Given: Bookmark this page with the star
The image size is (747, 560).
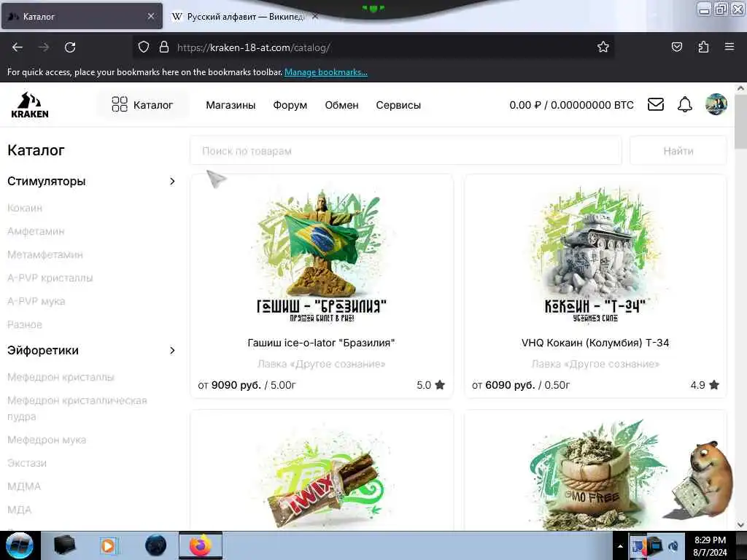Looking at the screenshot, I should tap(603, 47).
